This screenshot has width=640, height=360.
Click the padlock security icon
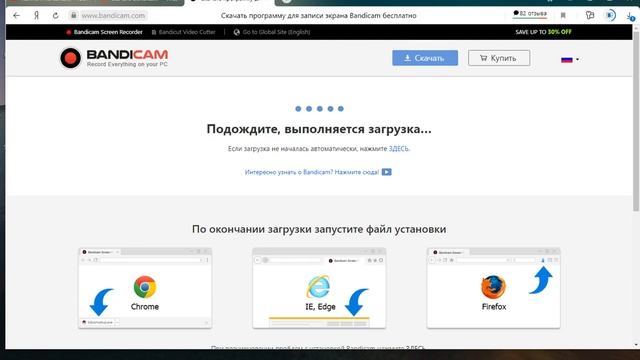coord(73,16)
